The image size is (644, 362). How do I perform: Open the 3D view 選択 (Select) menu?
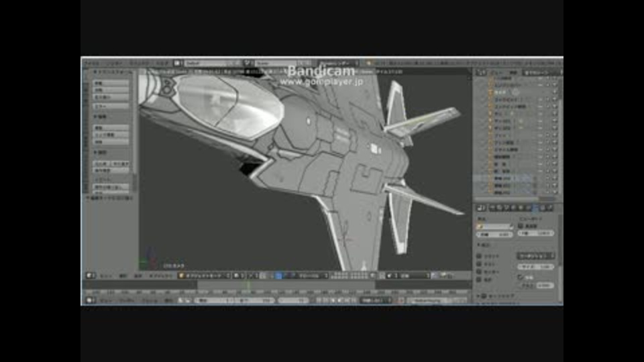click(x=122, y=276)
